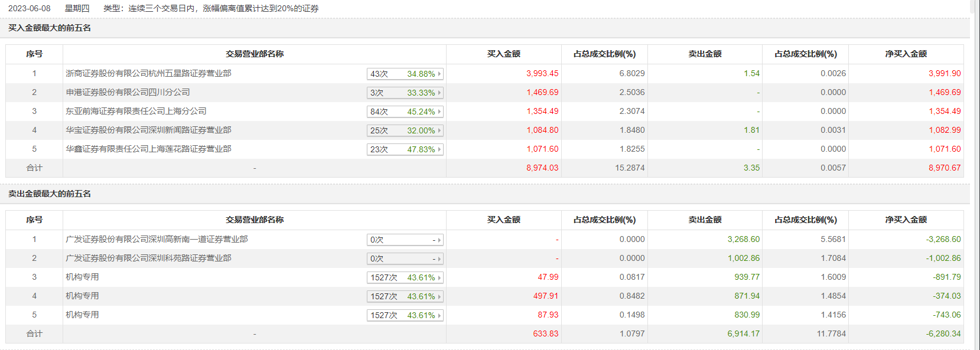This screenshot has width=980, height=350.
Task: Expand 0次 dropdown for 广发证券科苑路 row
Action: coord(439,259)
